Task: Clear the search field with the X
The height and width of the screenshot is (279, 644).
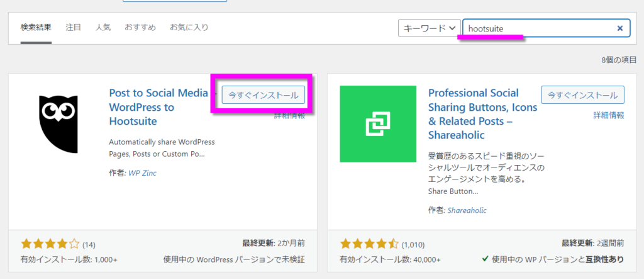Action: [620, 28]
